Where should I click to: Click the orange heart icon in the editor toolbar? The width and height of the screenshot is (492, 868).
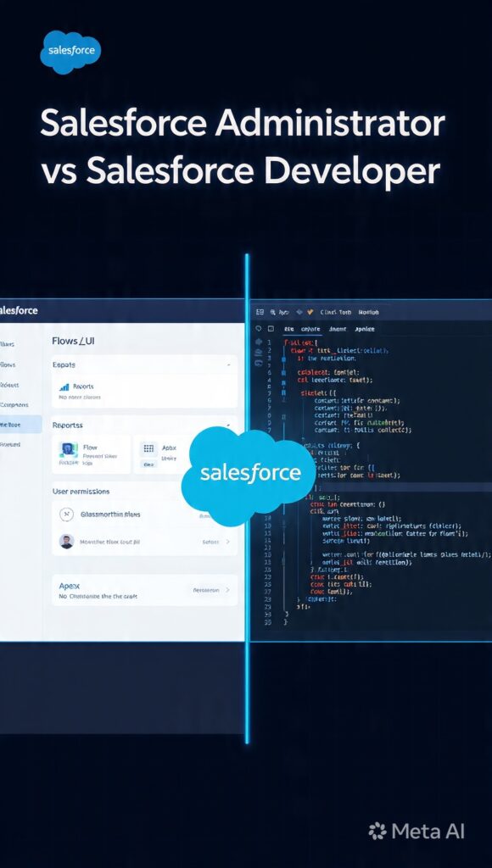[310, 312]
